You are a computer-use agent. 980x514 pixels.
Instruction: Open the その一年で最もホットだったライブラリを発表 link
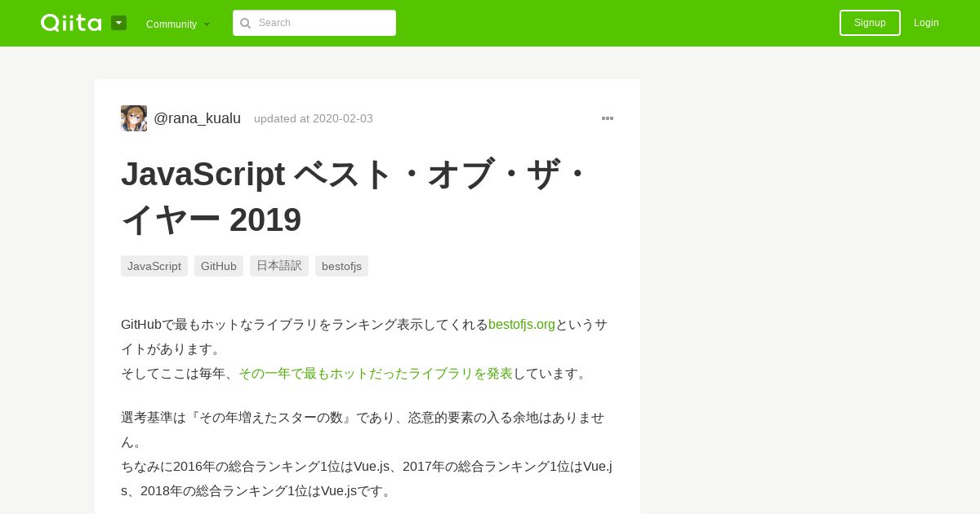click(x=376, y=373)
